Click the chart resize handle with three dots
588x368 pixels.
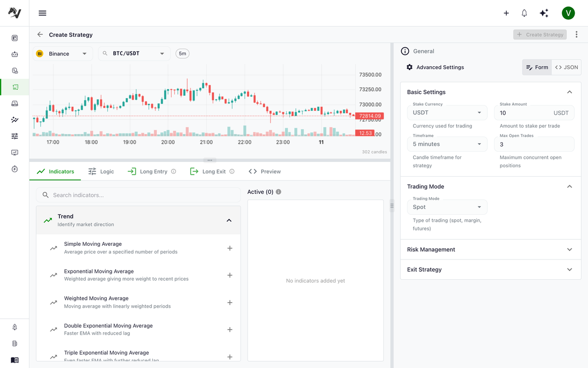210,160
